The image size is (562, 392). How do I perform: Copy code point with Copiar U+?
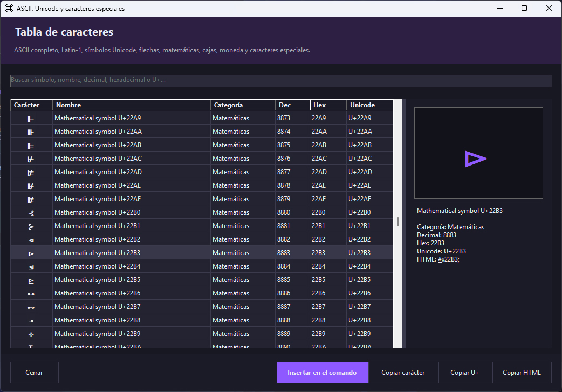[x=465, y=373]
